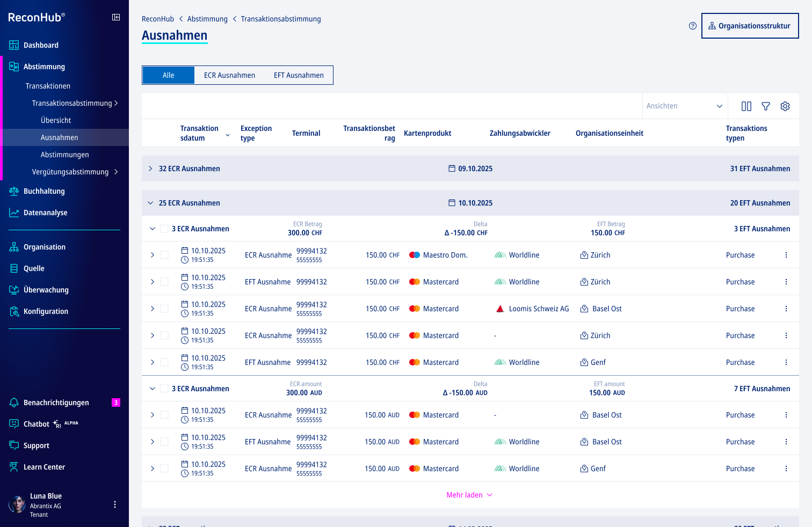
Task: Expand the 32 ECR Ausnahmen group for 09.10.2025
Action: click(x=150, y=169)
